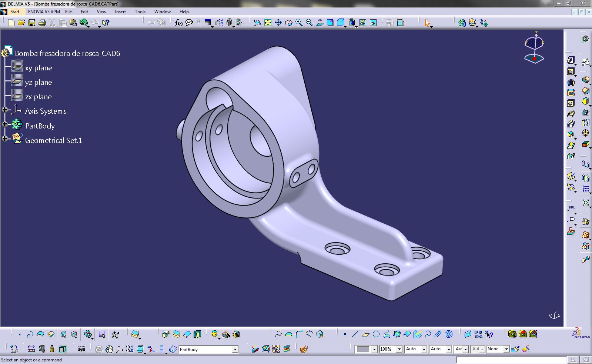Open the second Auto line-weight dropdown

coord(449,349)
